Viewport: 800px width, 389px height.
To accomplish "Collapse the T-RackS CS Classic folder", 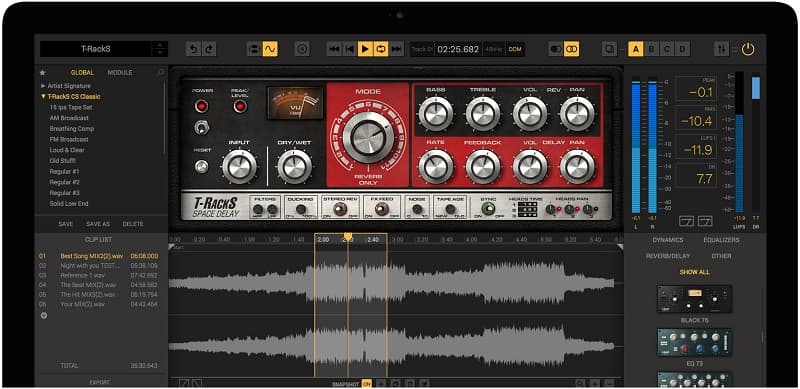I will pos(43,96).
